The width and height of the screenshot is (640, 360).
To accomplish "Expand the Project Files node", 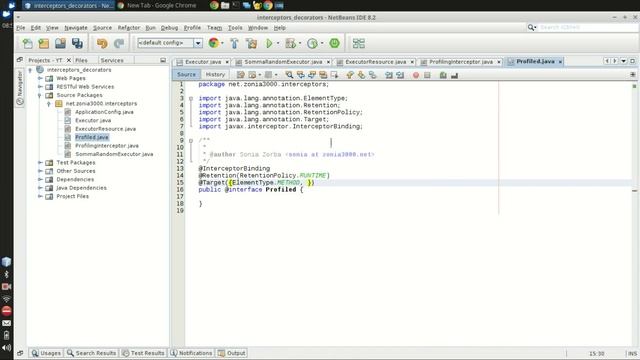I will [x=40, y=196].
